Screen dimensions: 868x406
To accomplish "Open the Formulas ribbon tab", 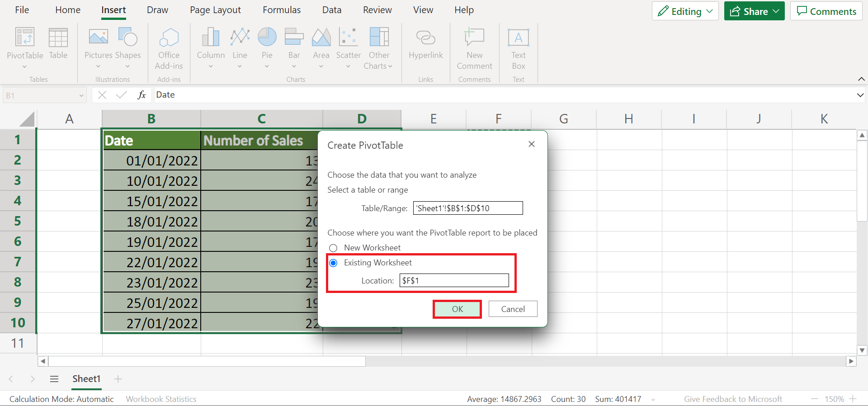I will point(282,10).
